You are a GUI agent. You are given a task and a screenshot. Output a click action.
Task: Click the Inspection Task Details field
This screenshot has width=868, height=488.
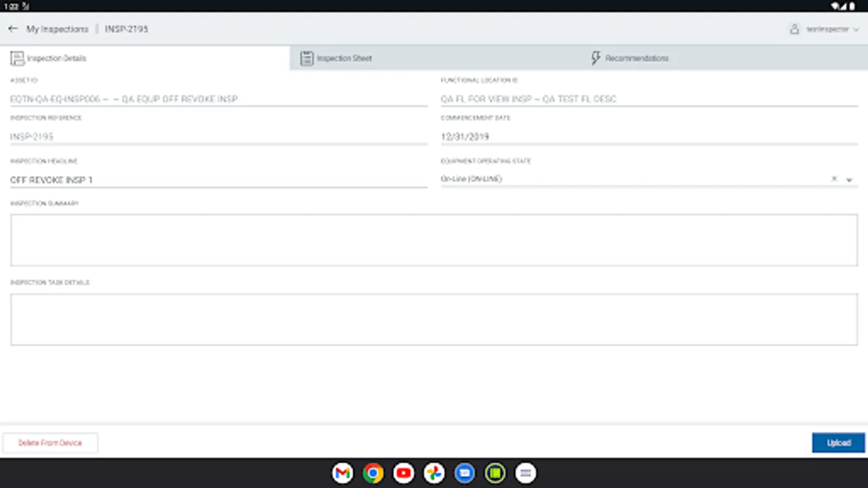pos(434,319)
